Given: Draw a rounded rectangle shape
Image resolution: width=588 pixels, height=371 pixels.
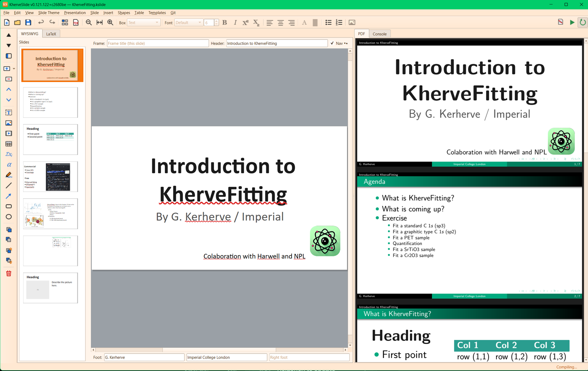Looking at the screenshot, I should tap(9, 206).
